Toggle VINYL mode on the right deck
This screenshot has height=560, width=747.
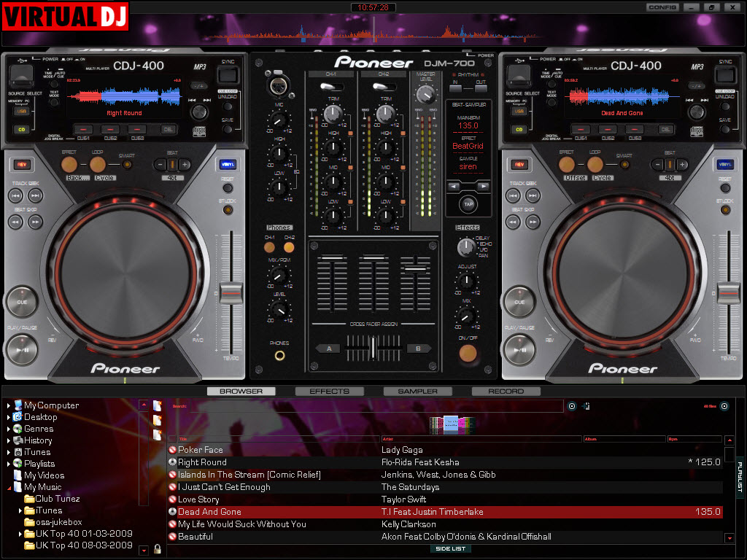click(724, 165)
